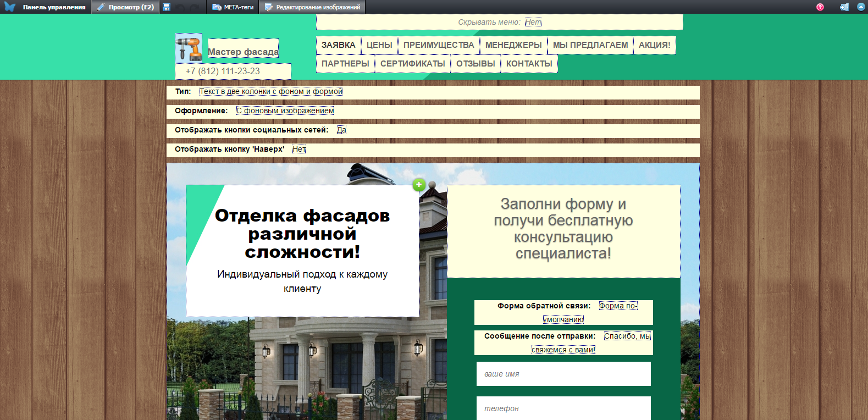
Task: Change Оформление option С фоновым изображением
Action: (x=285, y=110)
